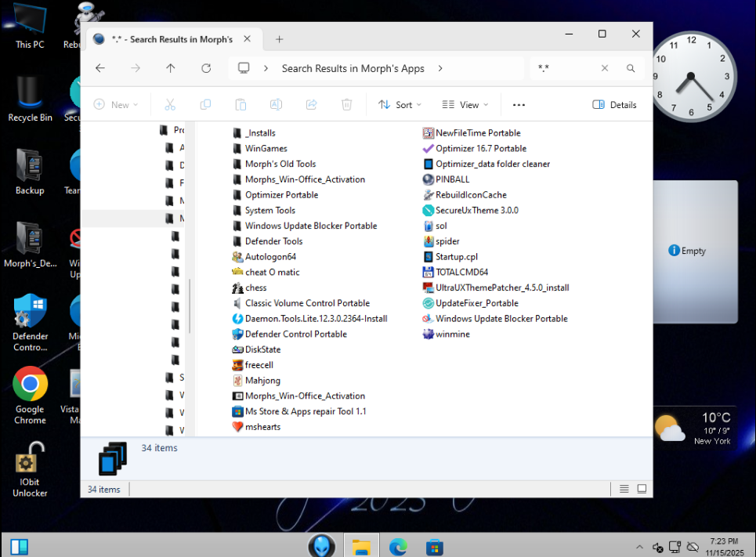Select the PINBALL file icon
The height and width of the screenshot is (557, 756).
click(x=429, y=179)
